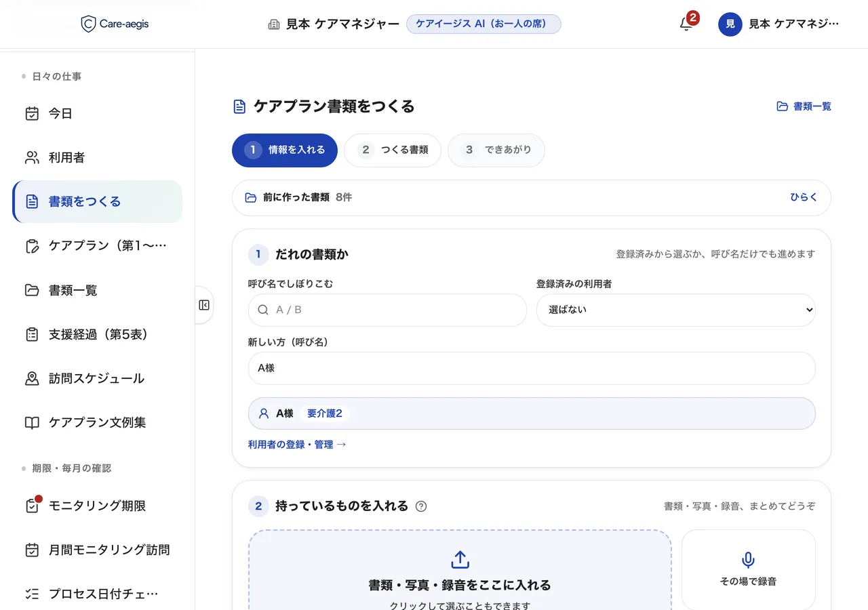
Task: Select step 1 情報を入れる tab
Action: [285, 150]
